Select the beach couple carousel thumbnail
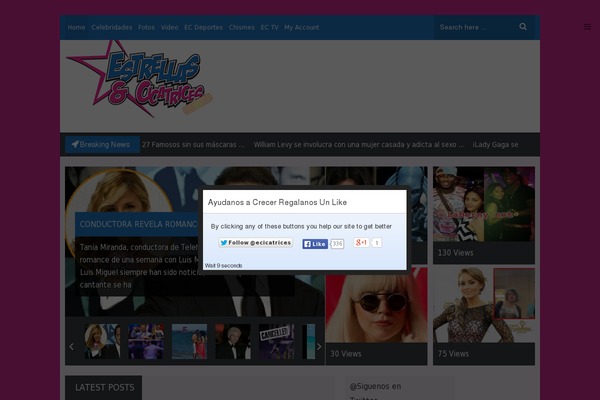Viewport: 600px width, 400px height. pos(189,341)
